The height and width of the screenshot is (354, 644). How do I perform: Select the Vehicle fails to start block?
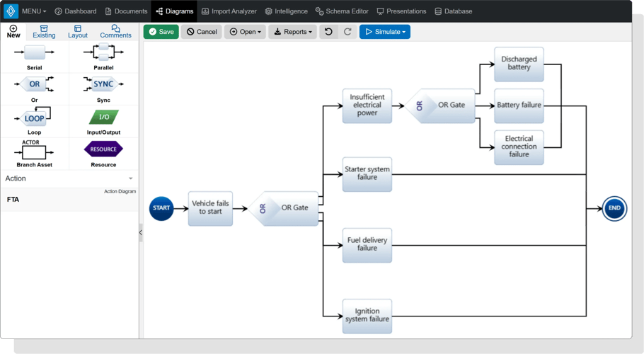pos(210,208)
